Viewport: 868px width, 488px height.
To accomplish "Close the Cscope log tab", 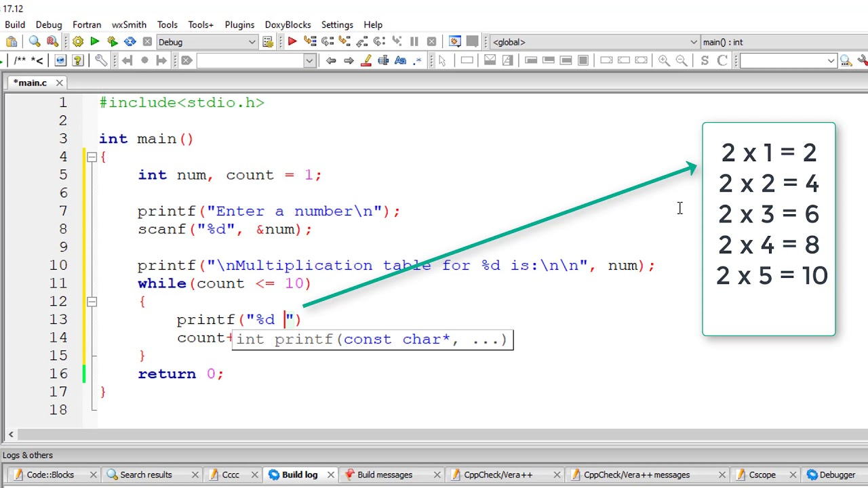I will (792, 474).
